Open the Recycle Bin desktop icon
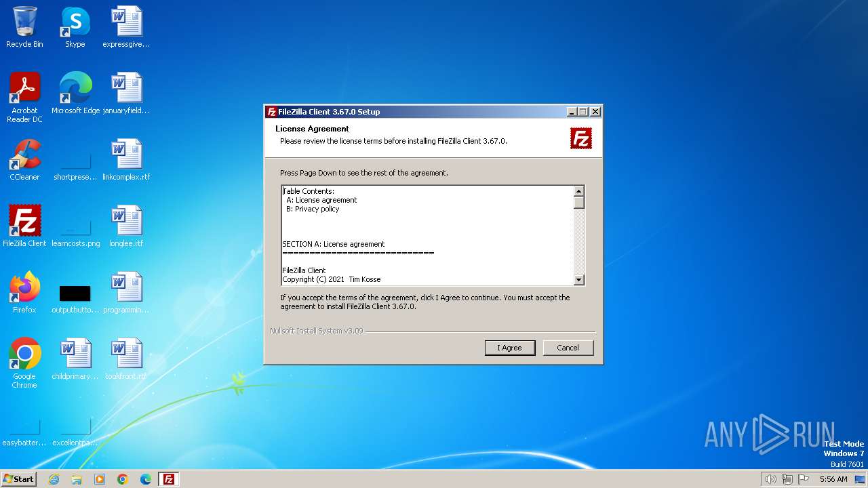 coord(24,27)
